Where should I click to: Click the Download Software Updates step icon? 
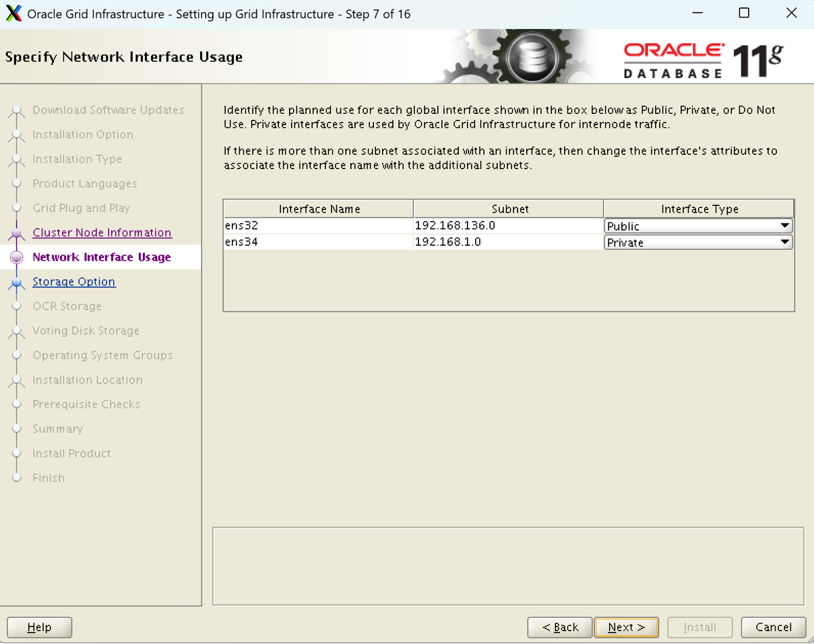pos(17,111)
